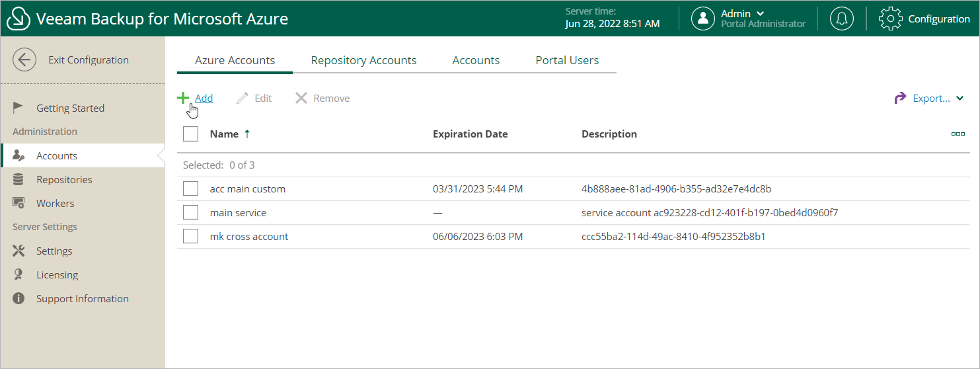Sort by the Expiration Date column header
980x369 pixels.
click(471, 134)
